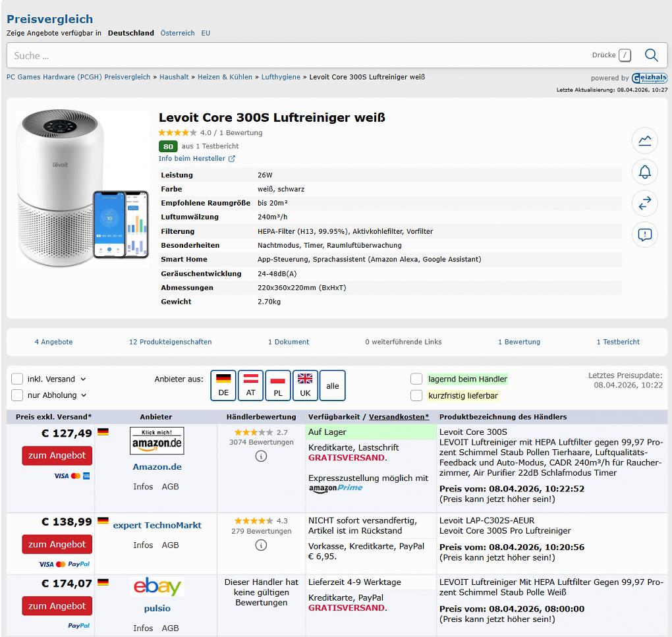
Task: Expand the inkl. Versand dropdown arrow
Action: (x=83, y=379)
